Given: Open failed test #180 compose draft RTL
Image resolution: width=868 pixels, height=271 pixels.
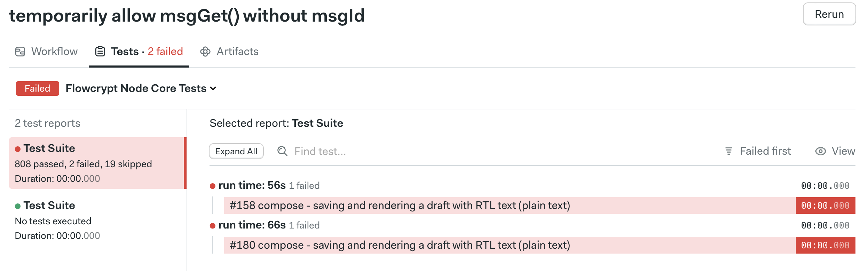Looking at the screenshot, I should pos(400,245).
